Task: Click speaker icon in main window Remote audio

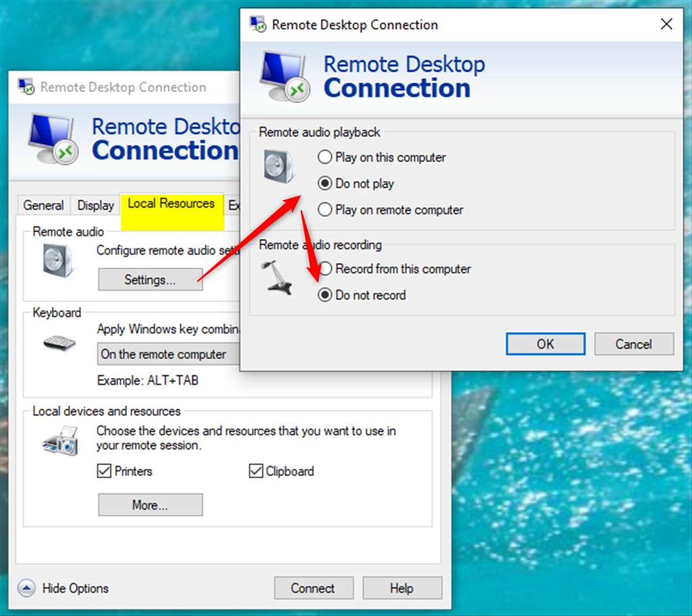Action: pyautogui.click(x=58, y=260)
